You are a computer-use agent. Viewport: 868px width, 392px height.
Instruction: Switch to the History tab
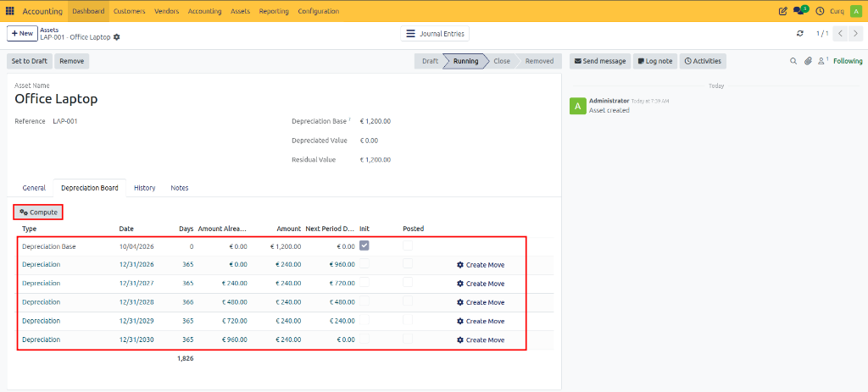point(144,188)
